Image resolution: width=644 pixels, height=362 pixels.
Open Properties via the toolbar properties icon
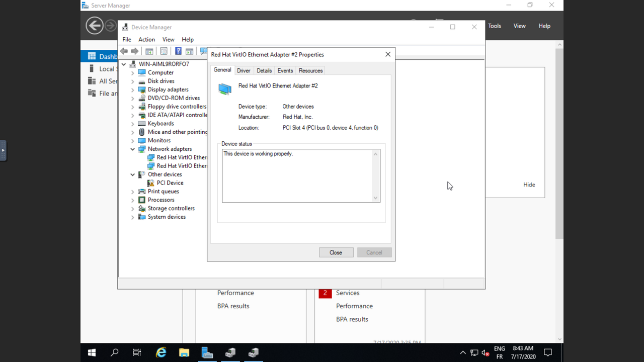click(164, 51)
